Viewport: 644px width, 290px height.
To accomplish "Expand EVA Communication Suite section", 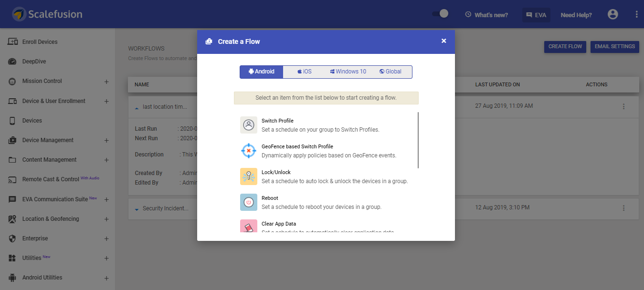I will (106, 199).
